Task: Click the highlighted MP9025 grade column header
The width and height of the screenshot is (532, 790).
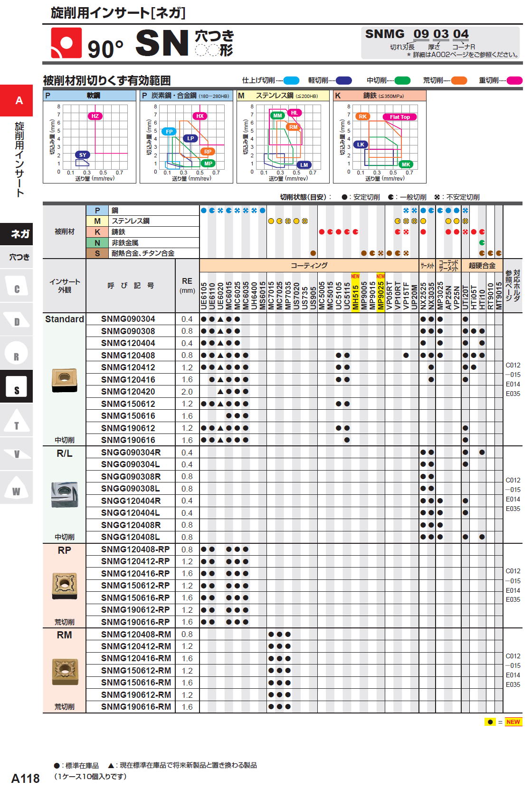Action: [380, 293]
